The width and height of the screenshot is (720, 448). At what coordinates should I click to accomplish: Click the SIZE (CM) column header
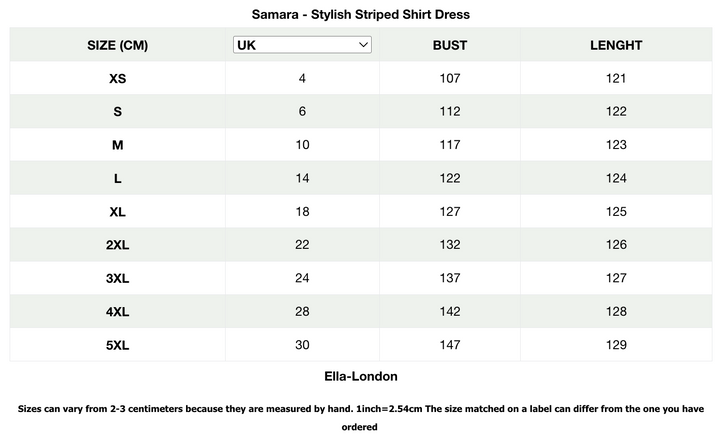click(x=118, y=45)
